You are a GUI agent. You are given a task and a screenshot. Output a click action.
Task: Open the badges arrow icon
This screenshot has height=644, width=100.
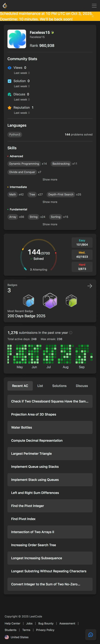(x=90, y=286)
